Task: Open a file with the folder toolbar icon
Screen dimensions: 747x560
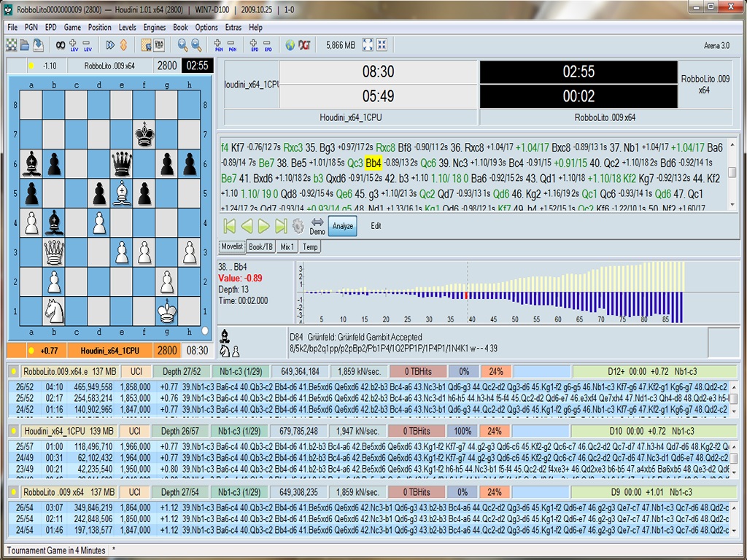Action: (24, 44)
